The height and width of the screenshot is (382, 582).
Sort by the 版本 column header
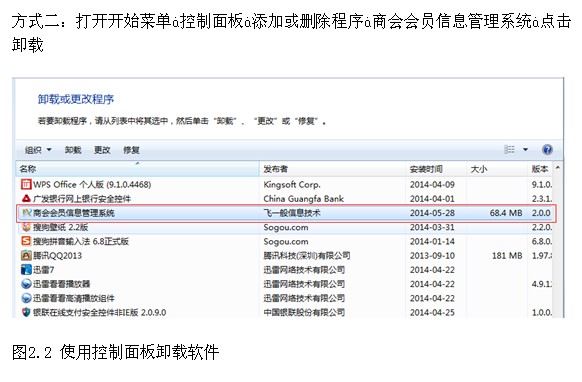(540, 169)
